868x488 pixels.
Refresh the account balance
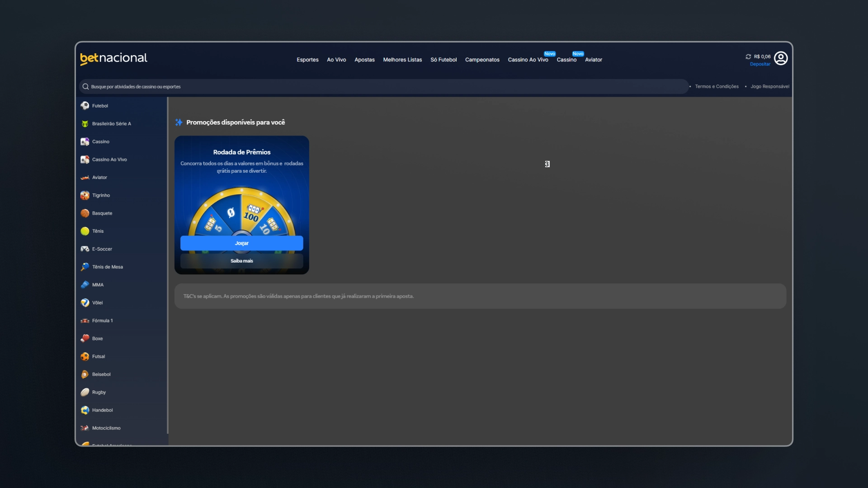coord(748,56)
